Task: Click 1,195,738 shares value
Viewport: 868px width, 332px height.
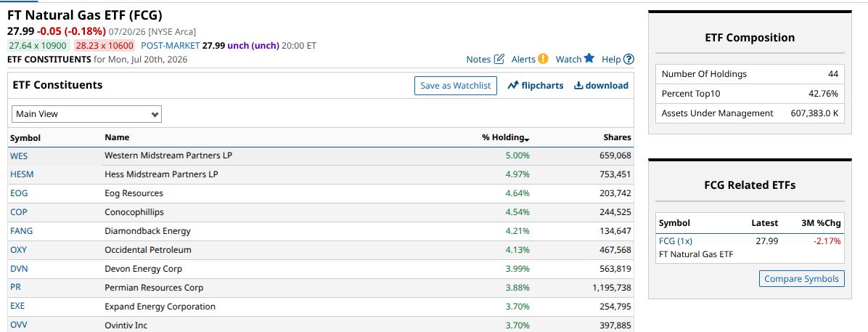Action: [x=612, y=287]
